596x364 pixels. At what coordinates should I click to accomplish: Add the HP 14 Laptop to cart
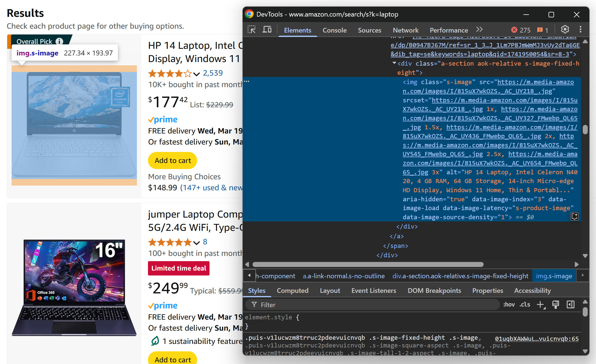click(173, 160)
